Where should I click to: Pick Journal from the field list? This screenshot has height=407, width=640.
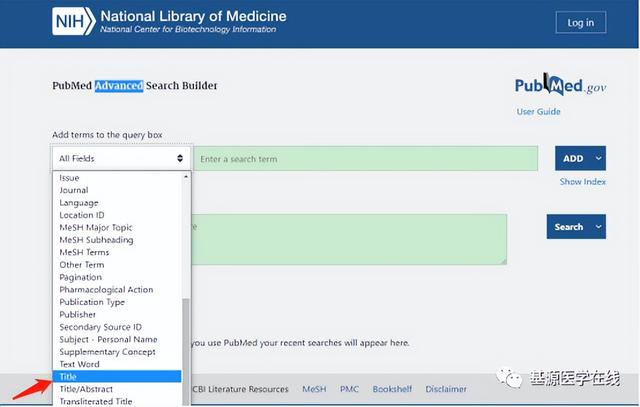pyautogui.click(x=74, y=190)
